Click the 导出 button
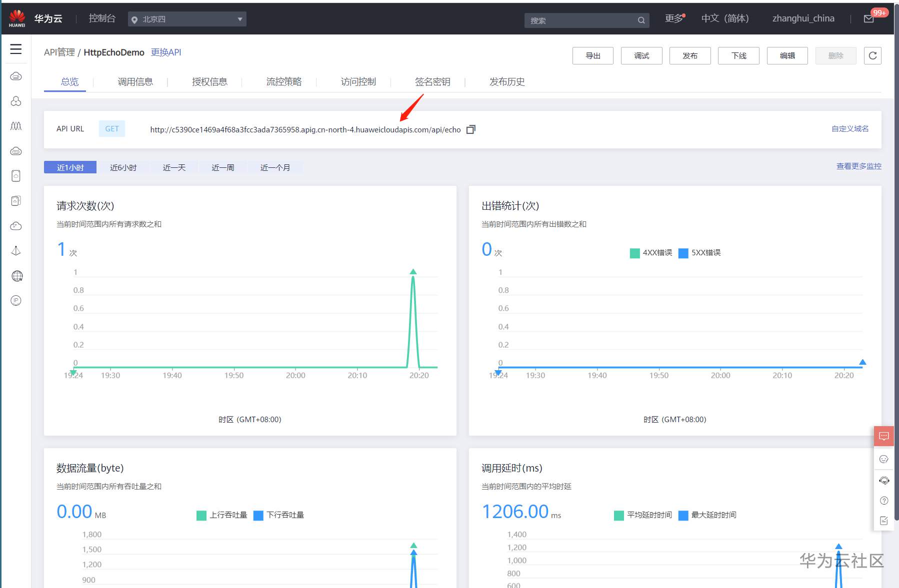 [593, 55]
